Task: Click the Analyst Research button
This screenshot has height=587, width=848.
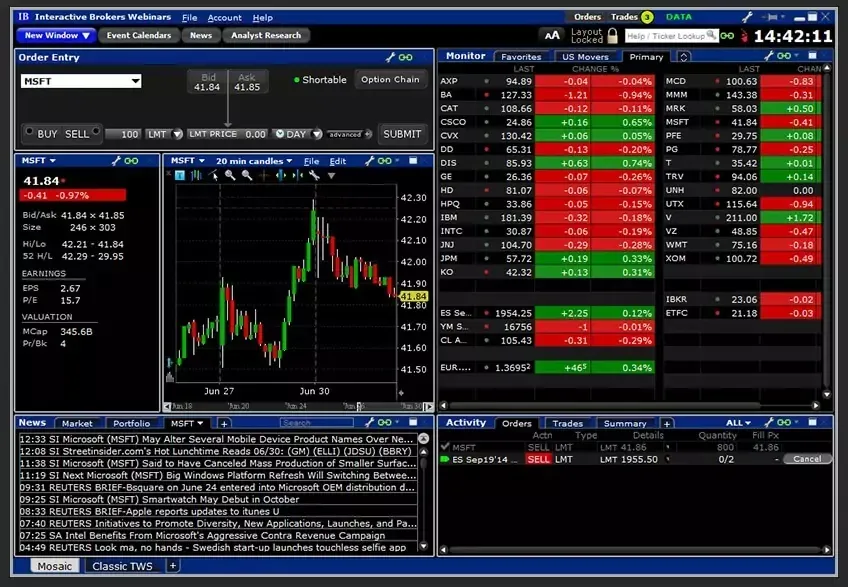Action: click(266, 36)
